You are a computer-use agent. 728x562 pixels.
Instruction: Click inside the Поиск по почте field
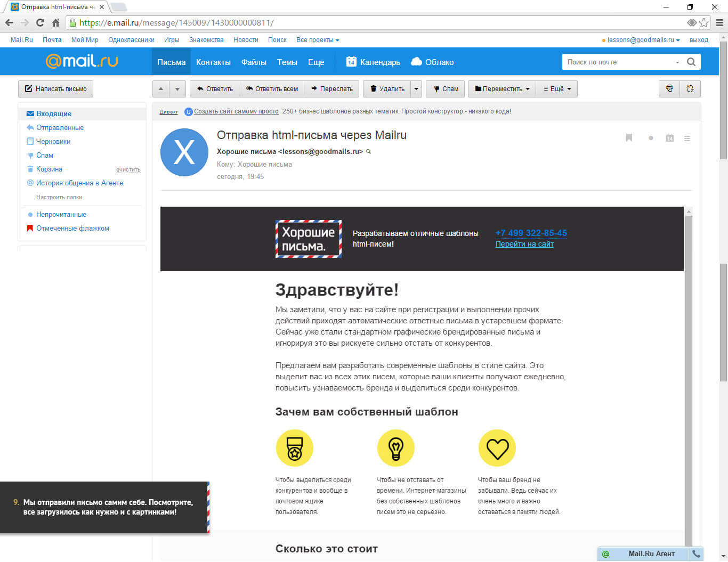[x=618, y=62]
